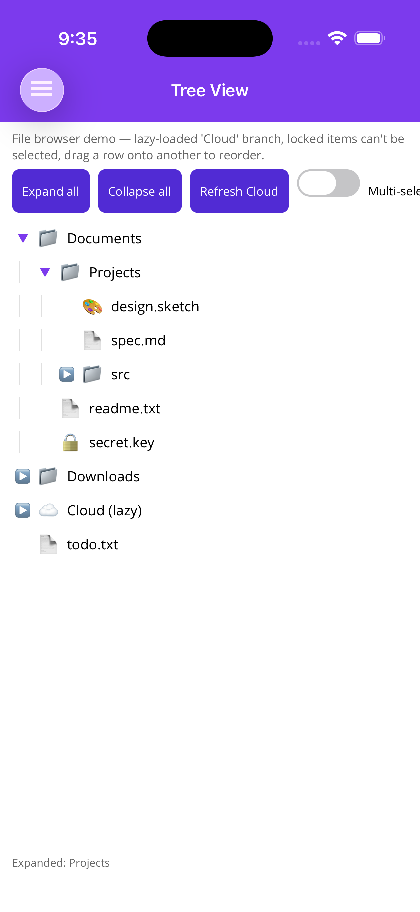Viewport: 420px width, 912px height.
Task: Collapse the Projects branch arrow
Action: coord(45,272)
